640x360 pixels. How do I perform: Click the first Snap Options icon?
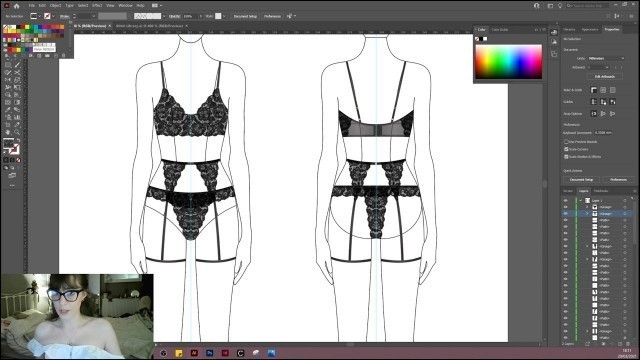tap(594, 114)
